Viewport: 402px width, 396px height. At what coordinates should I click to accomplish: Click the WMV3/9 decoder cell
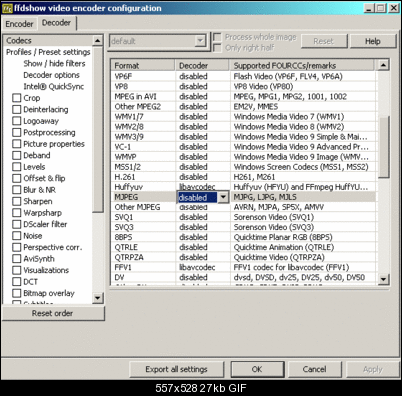(203, 137)
